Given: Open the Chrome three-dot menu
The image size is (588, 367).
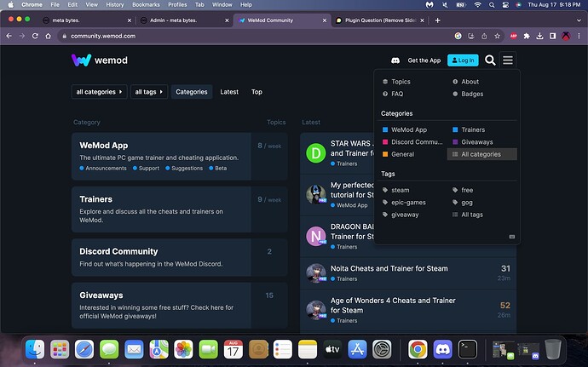Looking at the screenshot, I should pyautogui.click(x=579, y=36).
